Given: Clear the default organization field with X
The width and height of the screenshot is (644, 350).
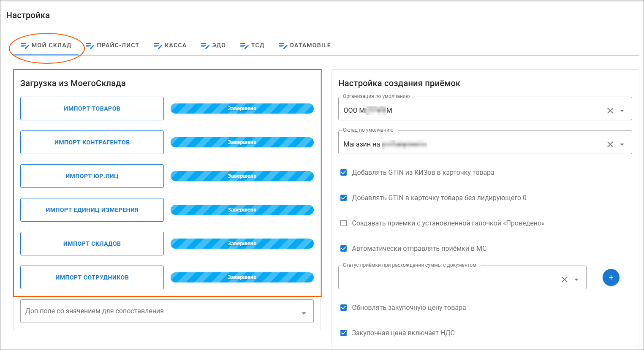Looking at the screenshot, I should pyautogui.click(x=610, y=111).
